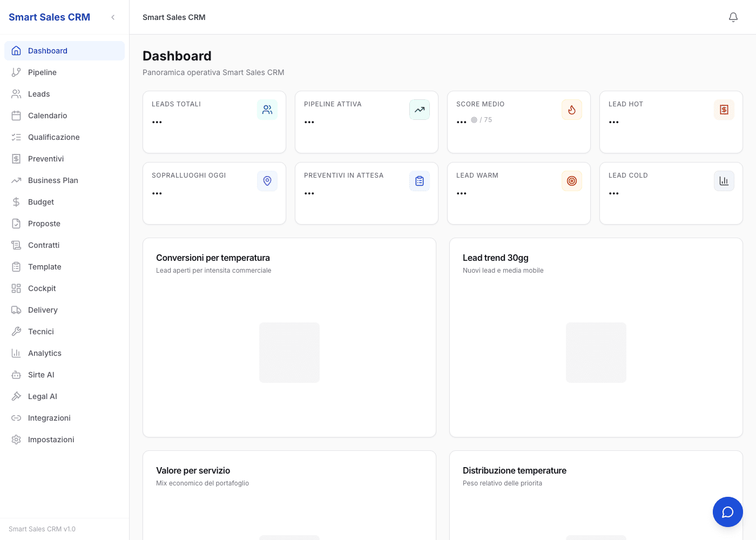Click the Distribuzione temperature heading
This screenshot has width=756, height=540.
[x=515, y=470]
